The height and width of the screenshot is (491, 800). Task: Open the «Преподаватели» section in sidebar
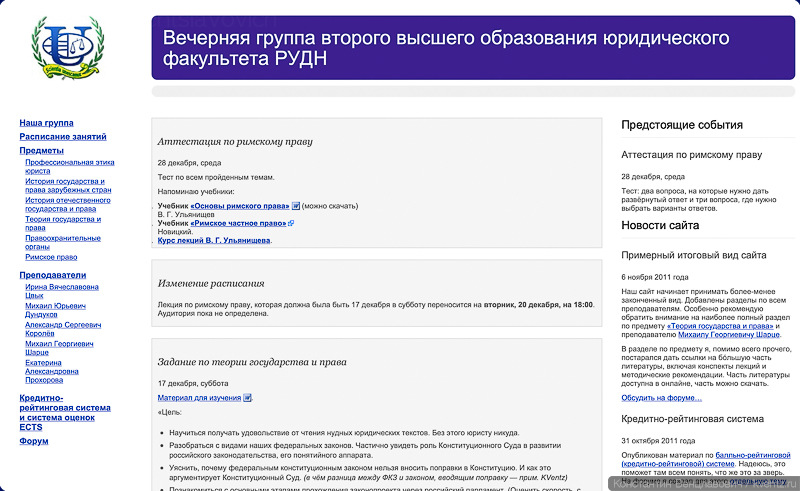[53, 274]
